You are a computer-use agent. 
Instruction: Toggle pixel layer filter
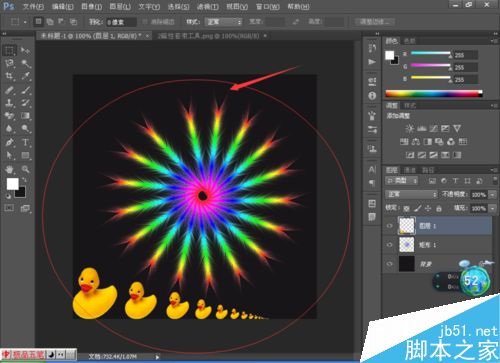432,181
